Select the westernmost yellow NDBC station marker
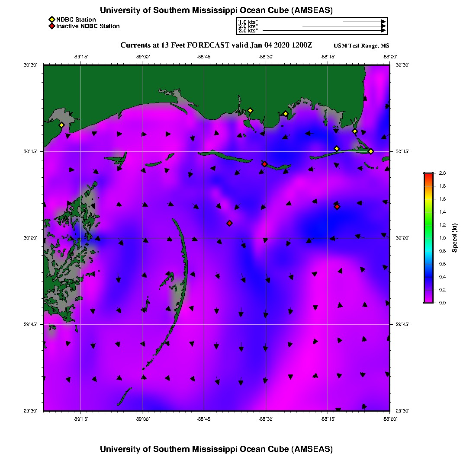476x454 pixels. pyautogui.click(x=61, y=125)
